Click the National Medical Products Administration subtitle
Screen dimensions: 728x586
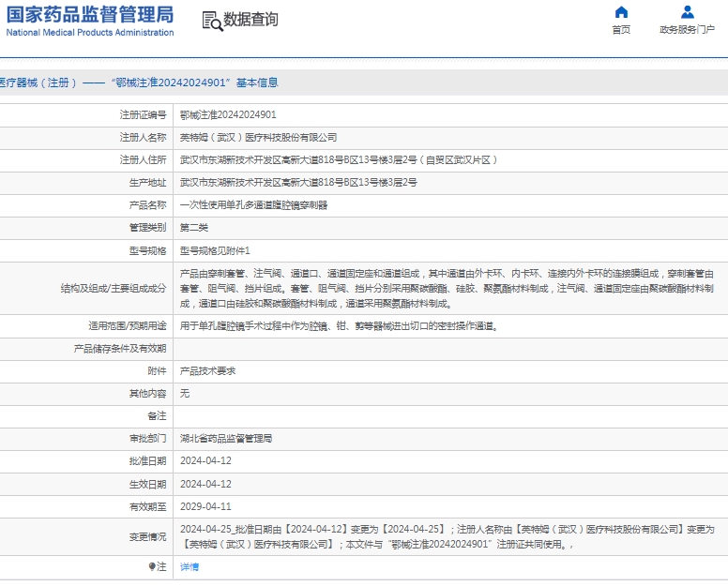coord(90,33)
